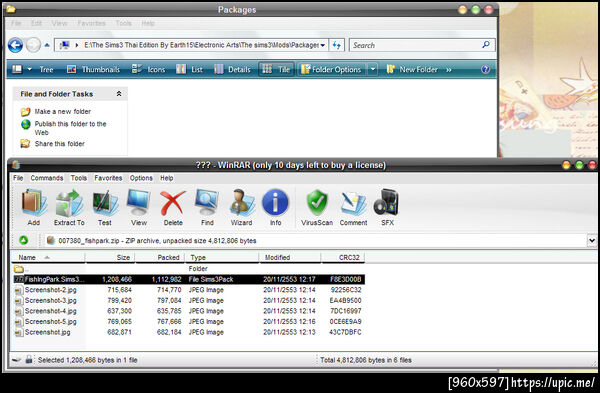
Task: Click the lock icon in WinRAR status bar
Action: click(x=29, y=359)
